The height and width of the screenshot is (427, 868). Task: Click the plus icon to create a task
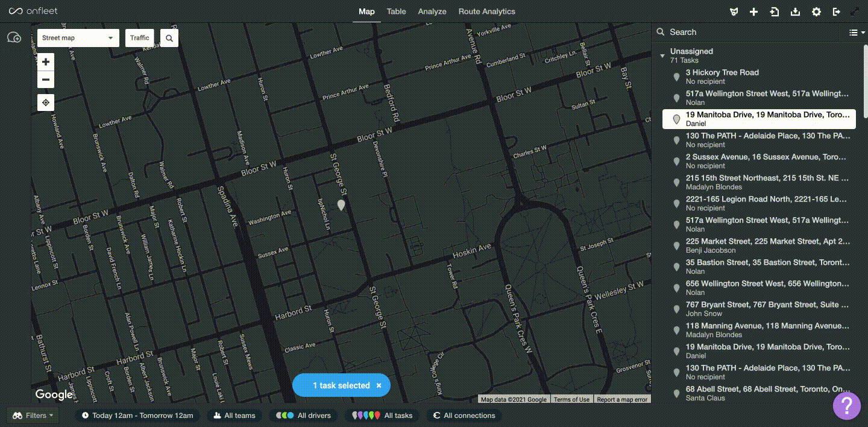753,12
